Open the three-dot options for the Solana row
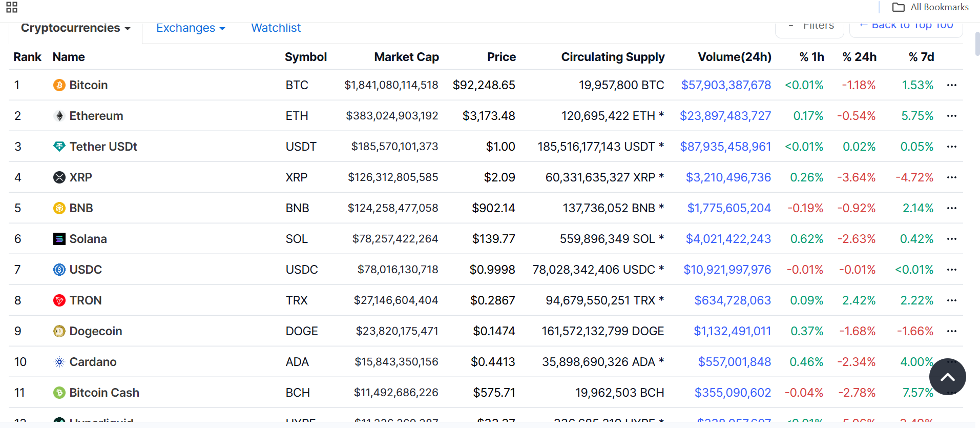The width and height of the screenshot is (980, 428). (952, 239)
